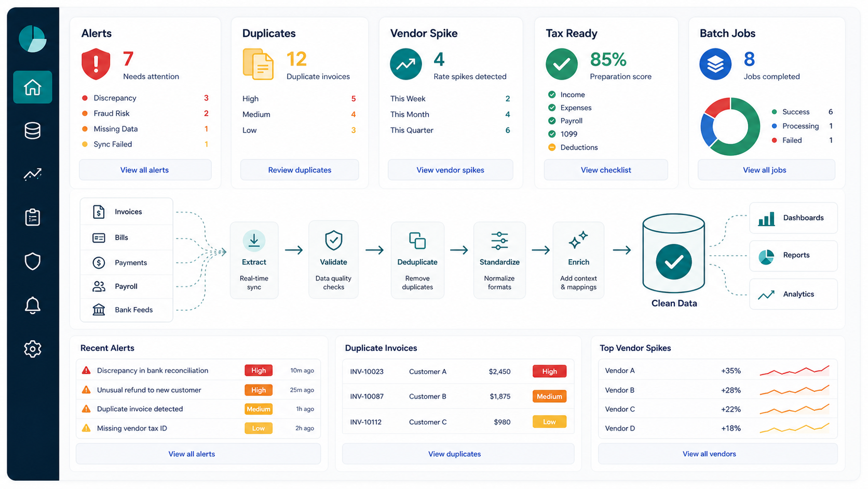
Task: Click the '+28%' value for Vendor B
Action: (x=730, y=390)
